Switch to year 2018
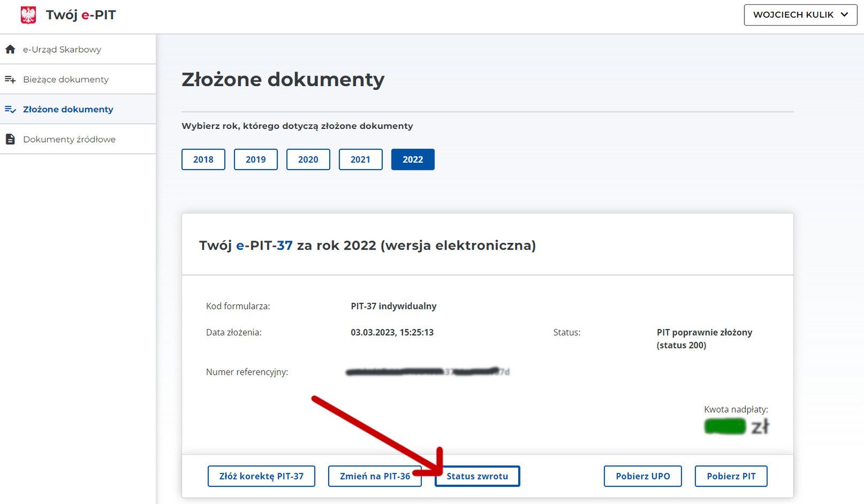The width and height of the screenshot is (864, 504). coord(203,159)
